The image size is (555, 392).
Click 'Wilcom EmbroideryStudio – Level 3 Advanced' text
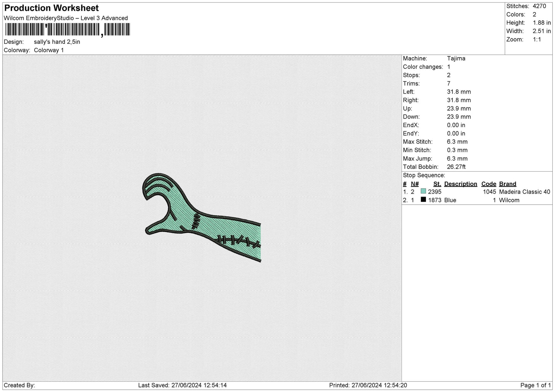(x=66, y=18)
